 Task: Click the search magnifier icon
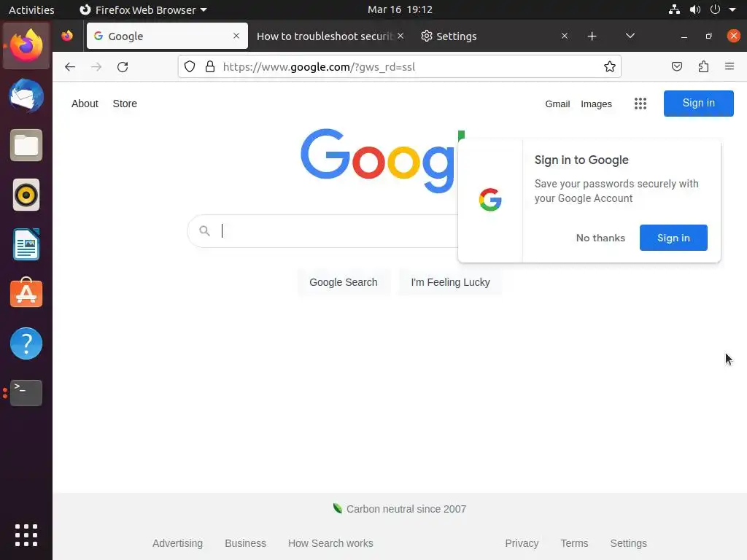tap(204, 231)
